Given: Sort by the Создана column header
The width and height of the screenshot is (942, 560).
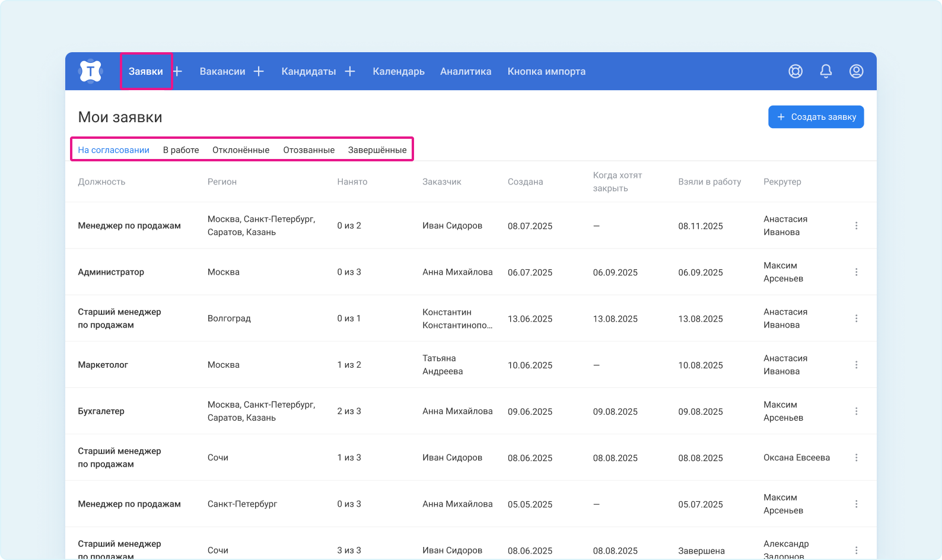Looking at the screenshot, I should (x=525, y=182).
